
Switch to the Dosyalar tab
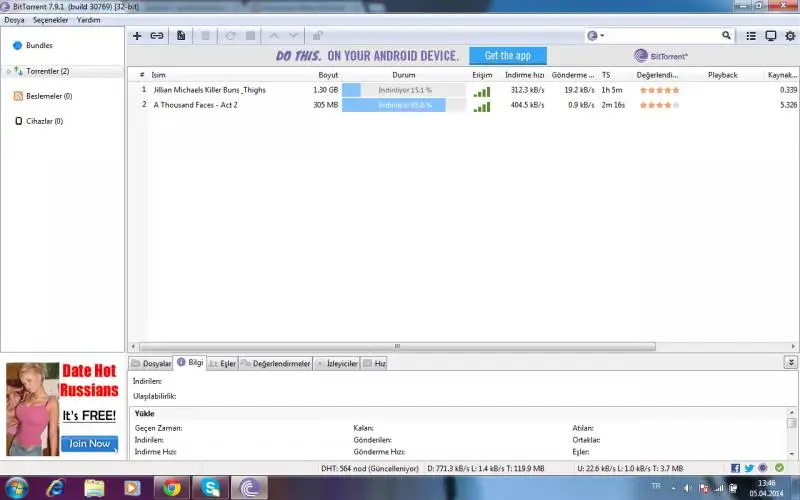152,364
